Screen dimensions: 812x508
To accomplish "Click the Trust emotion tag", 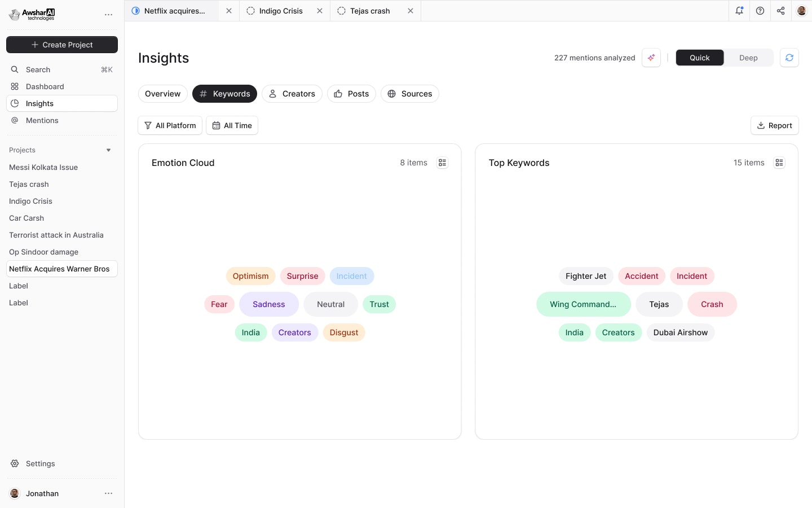I will 379,304.
